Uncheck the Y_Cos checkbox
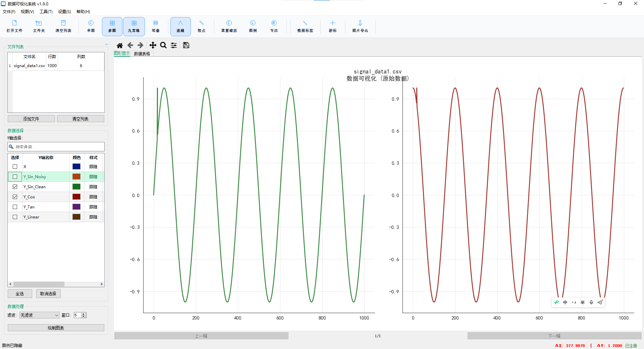This screenshot has height=349, width=644. click(x=15, y=197)
